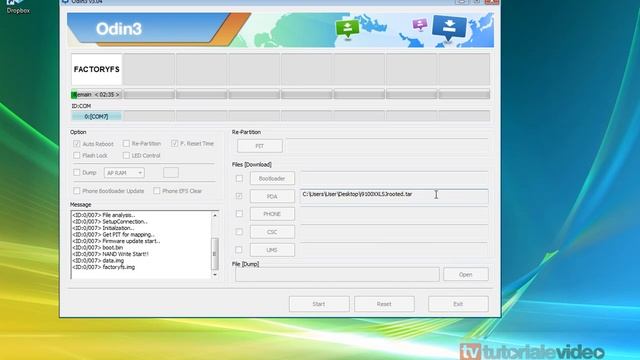
Task: Click the Bootloader file path field
Action: click(x=394, y=178)
